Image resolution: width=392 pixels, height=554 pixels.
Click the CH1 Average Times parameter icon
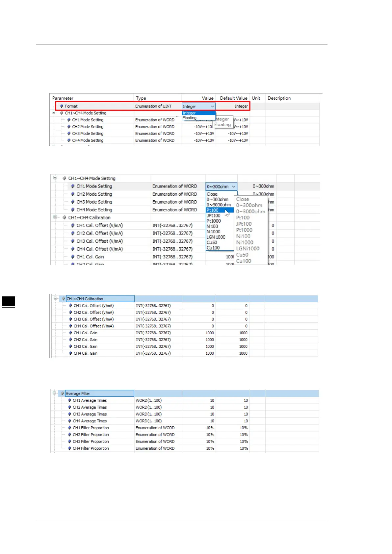[x=69, y=400]
